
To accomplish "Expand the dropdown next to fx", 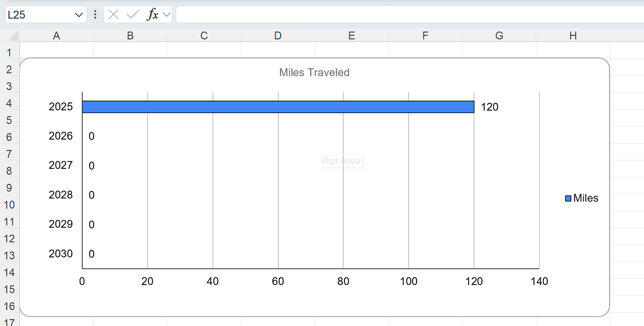I will pos(166,15).
